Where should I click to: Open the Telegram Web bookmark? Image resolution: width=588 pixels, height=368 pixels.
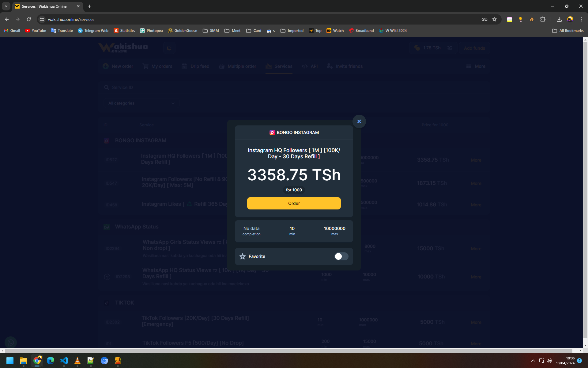pyautogui.click(x=93, y=31)
